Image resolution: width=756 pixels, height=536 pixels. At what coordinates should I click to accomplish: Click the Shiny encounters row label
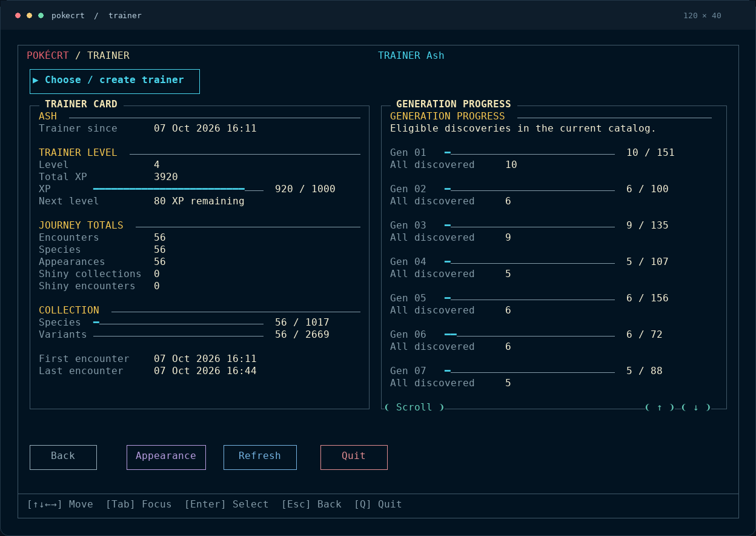coord(87,286)
